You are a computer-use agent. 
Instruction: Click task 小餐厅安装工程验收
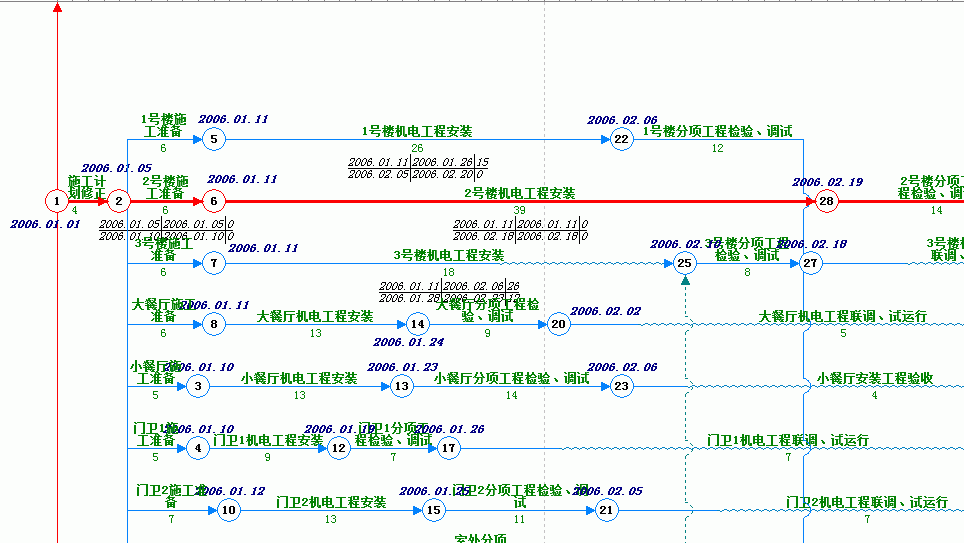pos(875,378)
